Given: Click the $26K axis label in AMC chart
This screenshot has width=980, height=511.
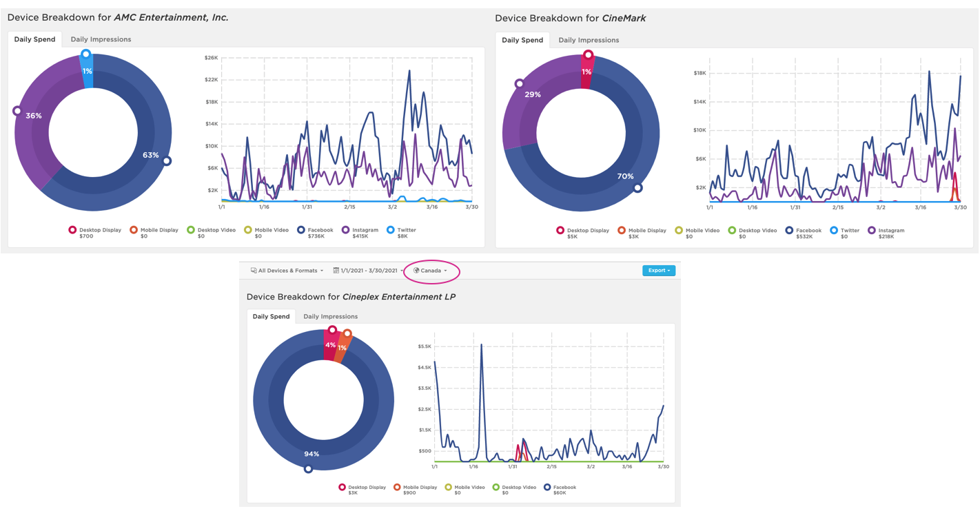Looking at the screenshot, I should click(x=211, y=58).
